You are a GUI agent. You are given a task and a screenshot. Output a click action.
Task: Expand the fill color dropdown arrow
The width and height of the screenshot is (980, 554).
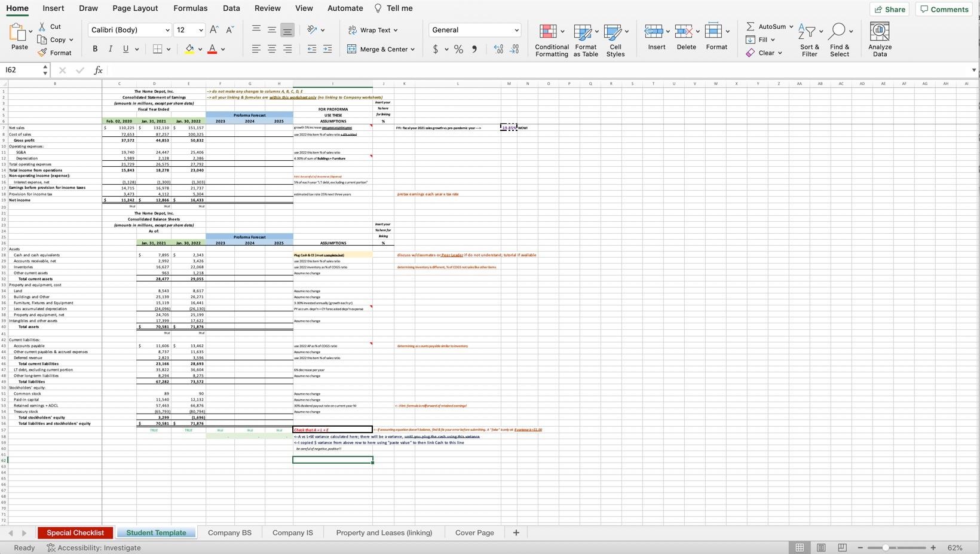[200, 50]
